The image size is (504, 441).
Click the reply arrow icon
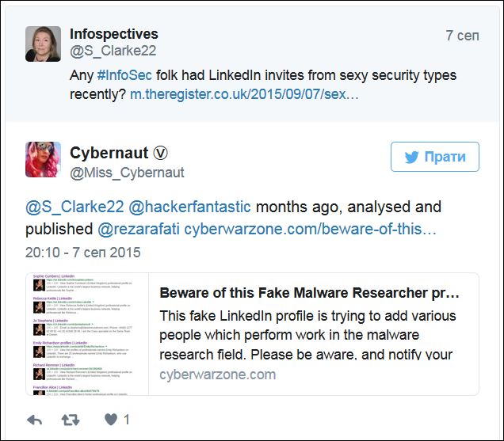tap(35, 419)
